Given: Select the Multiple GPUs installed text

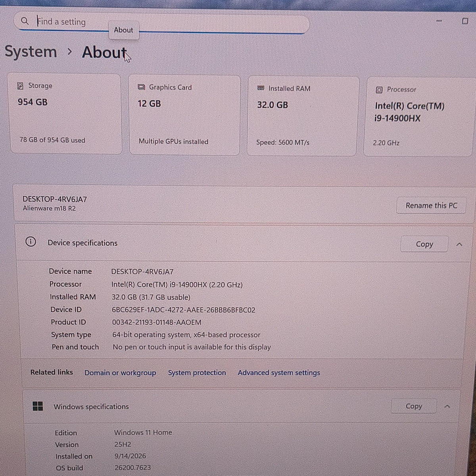Looking at the screenshot, I should tap(173, 142).
